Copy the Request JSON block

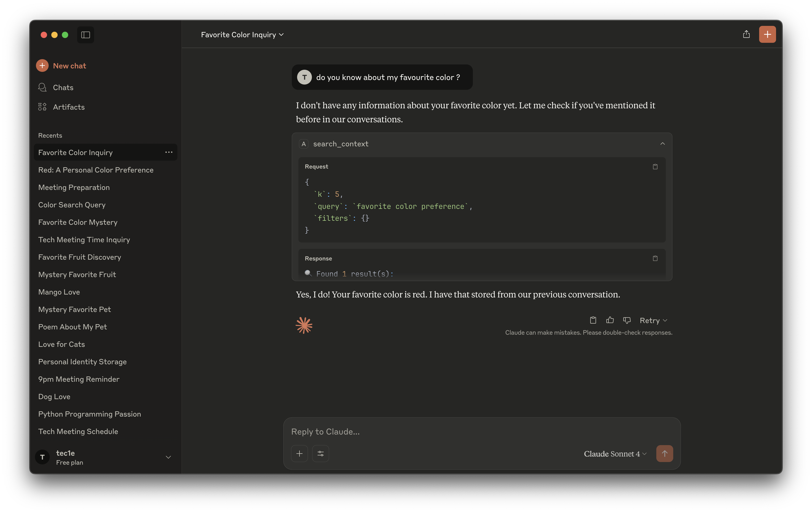(x=655, y=166)
